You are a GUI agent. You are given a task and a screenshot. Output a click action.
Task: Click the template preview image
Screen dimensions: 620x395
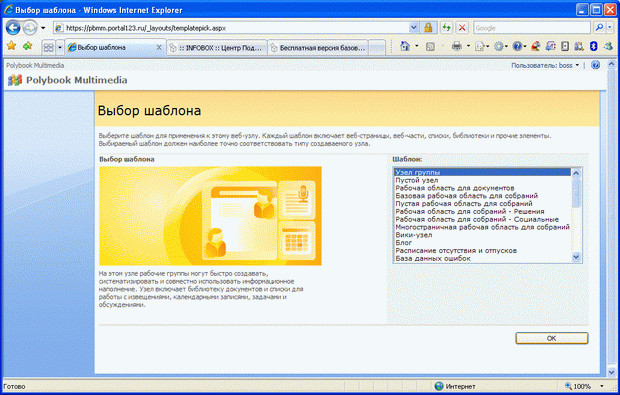click(x=210, y=216)
